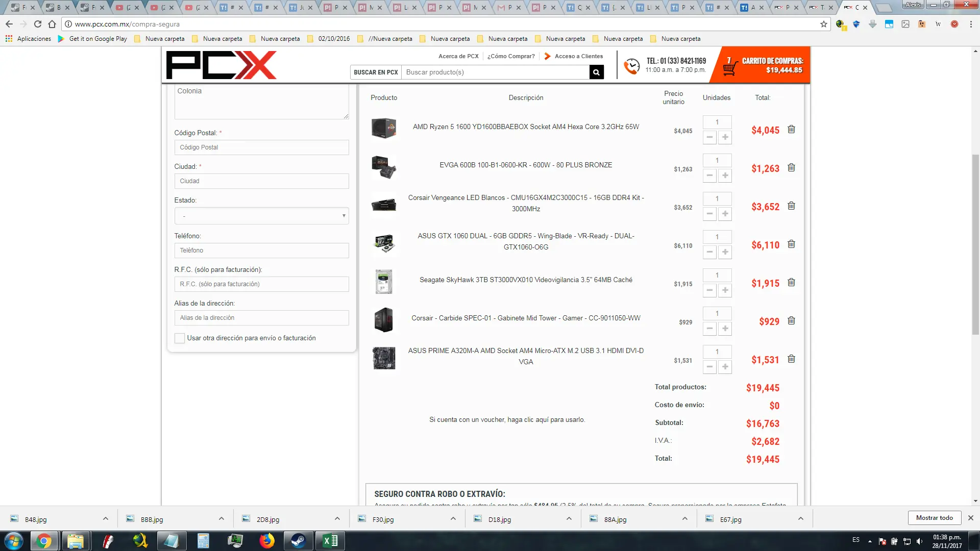Remove EVGA 600B power supply with trash icon

click(791, 168)
